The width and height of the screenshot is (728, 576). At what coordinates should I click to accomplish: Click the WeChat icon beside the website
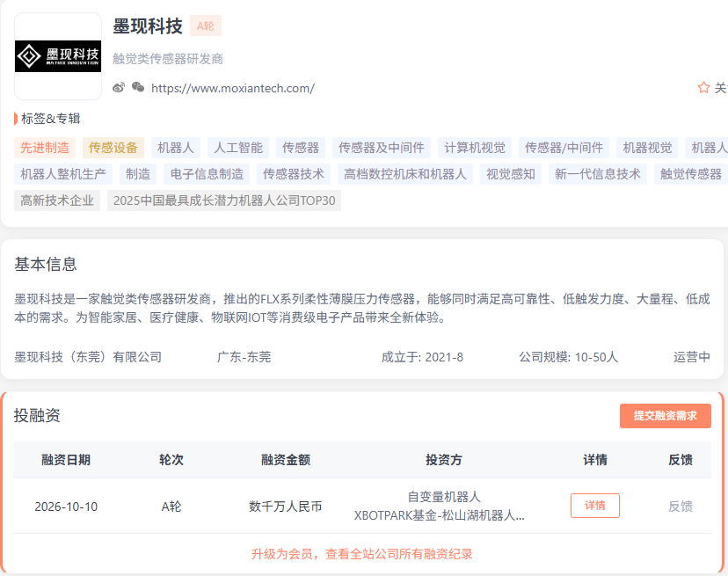coord(138,87)
